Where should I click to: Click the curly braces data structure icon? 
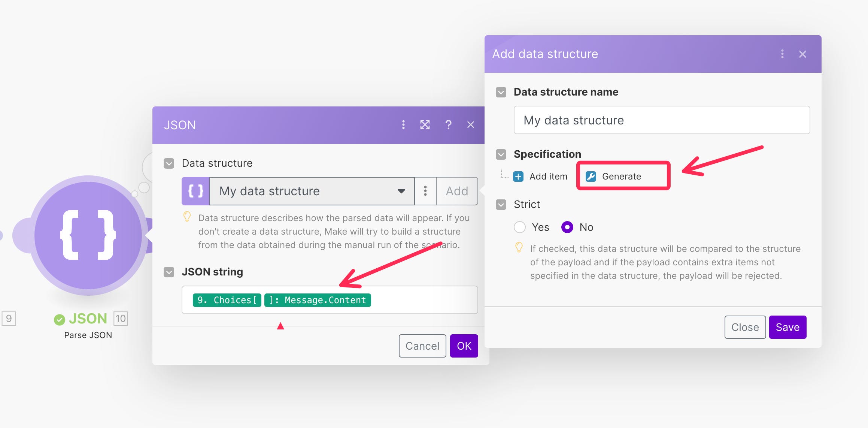coord(195,191)
